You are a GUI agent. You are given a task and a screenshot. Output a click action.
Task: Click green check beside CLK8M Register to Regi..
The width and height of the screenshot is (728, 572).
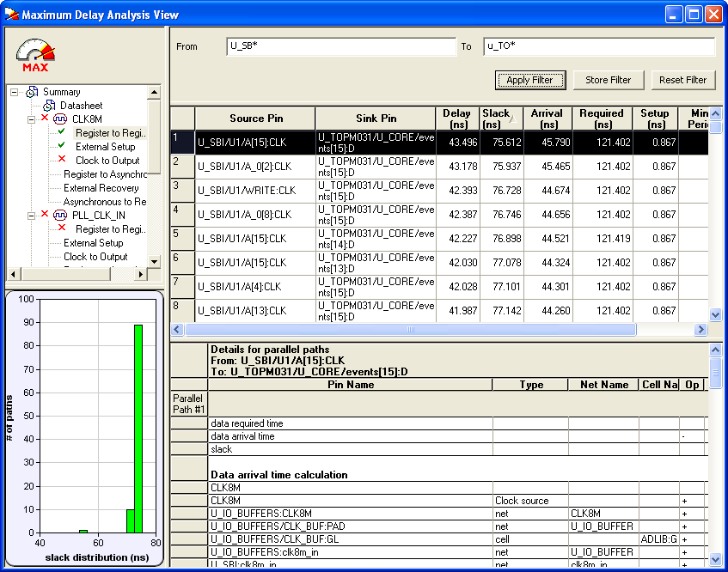(x=61, y=132)
